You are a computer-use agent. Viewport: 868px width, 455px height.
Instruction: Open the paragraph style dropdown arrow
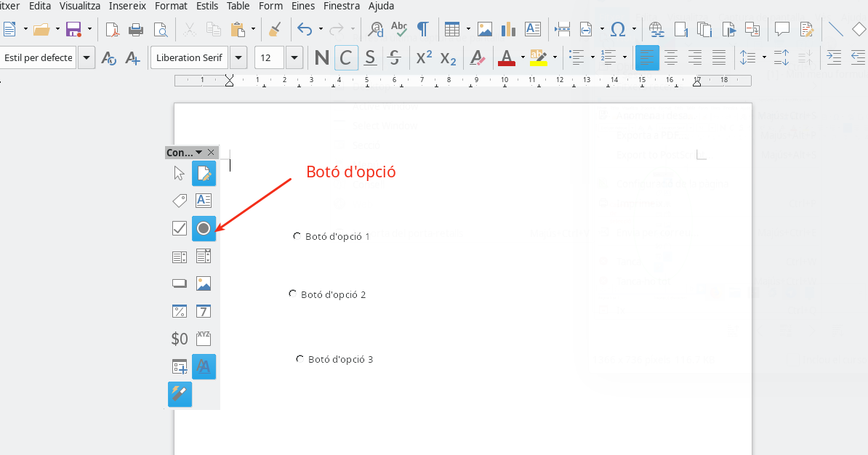[x=87, y=57]
